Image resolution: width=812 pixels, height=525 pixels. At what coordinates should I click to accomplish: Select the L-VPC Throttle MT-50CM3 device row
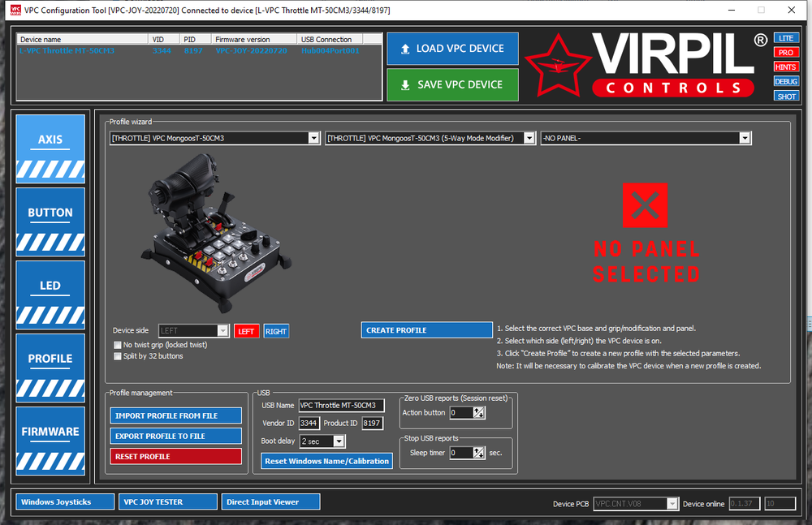click(x=200, y=51)
